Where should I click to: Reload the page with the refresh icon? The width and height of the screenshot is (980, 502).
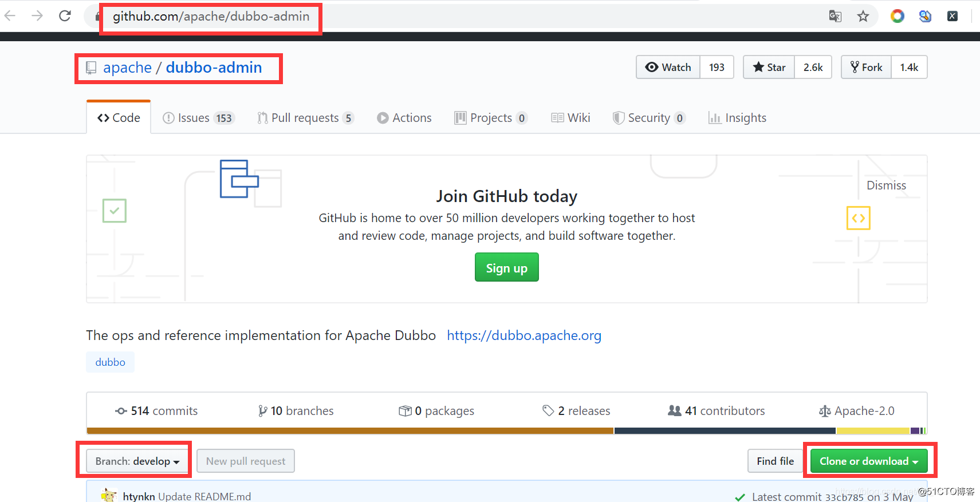click(65, 15)
